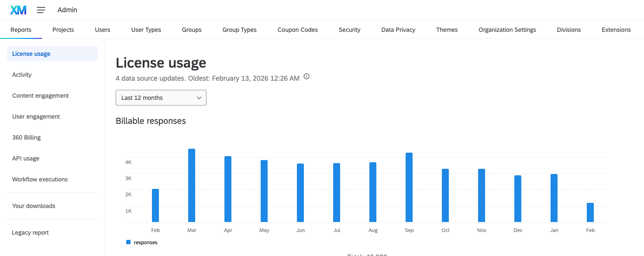Open API usage report

[x=25, y=158]
